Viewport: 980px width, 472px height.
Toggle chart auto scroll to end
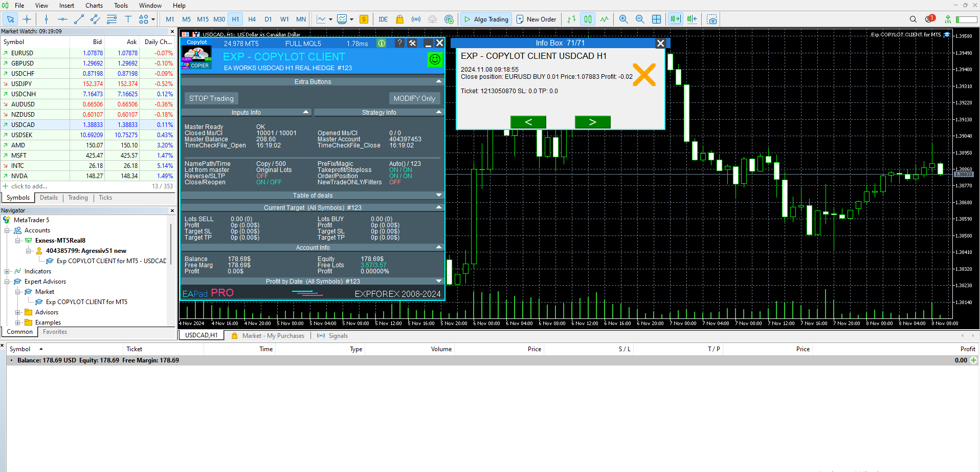tap(676, 19)
